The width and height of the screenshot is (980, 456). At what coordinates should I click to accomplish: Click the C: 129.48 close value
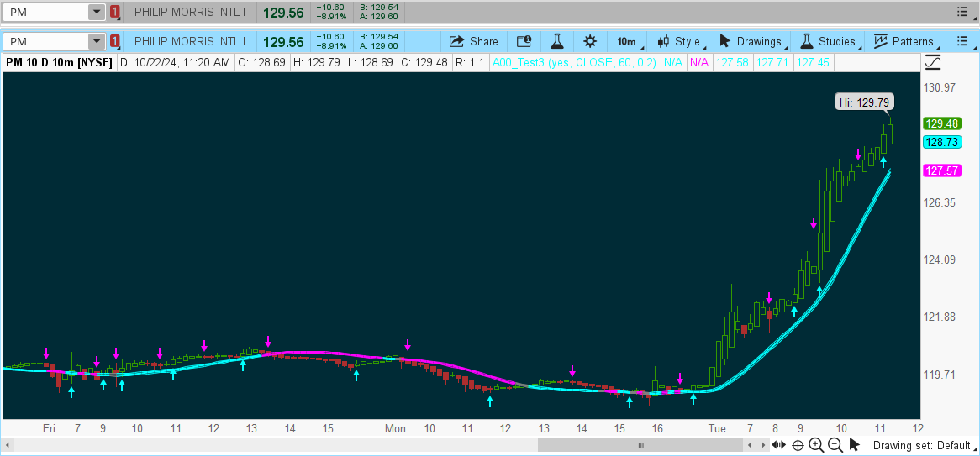tap(423, 62)
